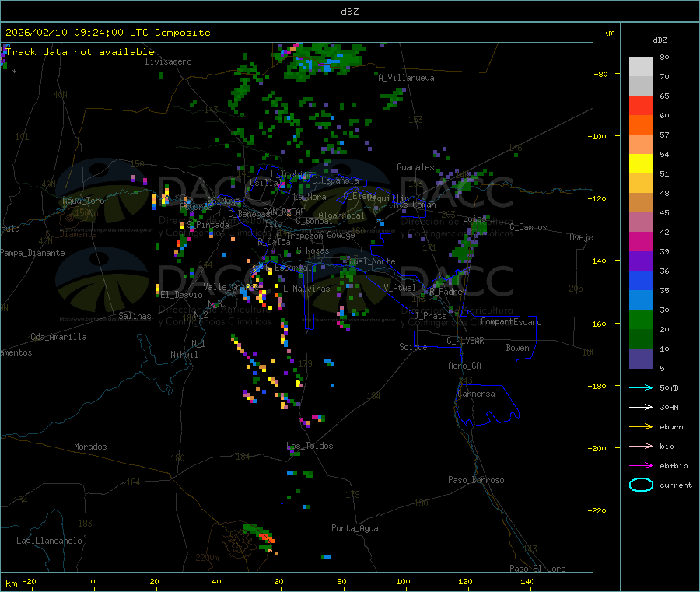Select the light grey 70-80 dBZ swatch
The height and width of the screenshot is (592, 700).
pyautogui.click(x=641, y=67)
